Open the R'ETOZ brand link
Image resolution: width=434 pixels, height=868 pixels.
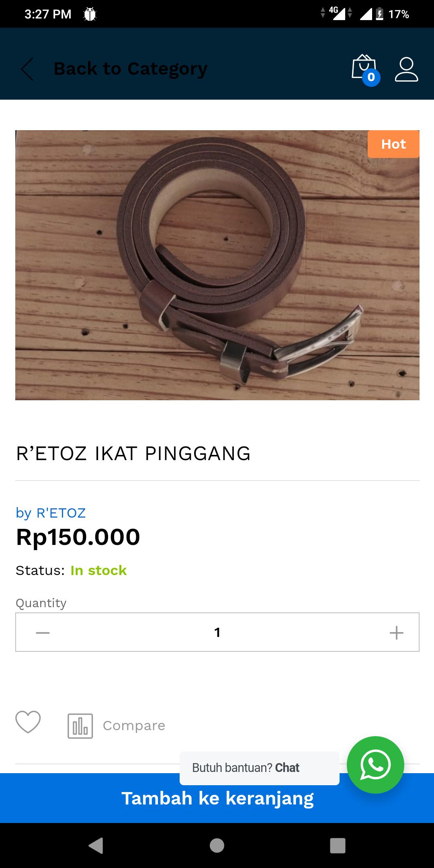tap(61, 513)
